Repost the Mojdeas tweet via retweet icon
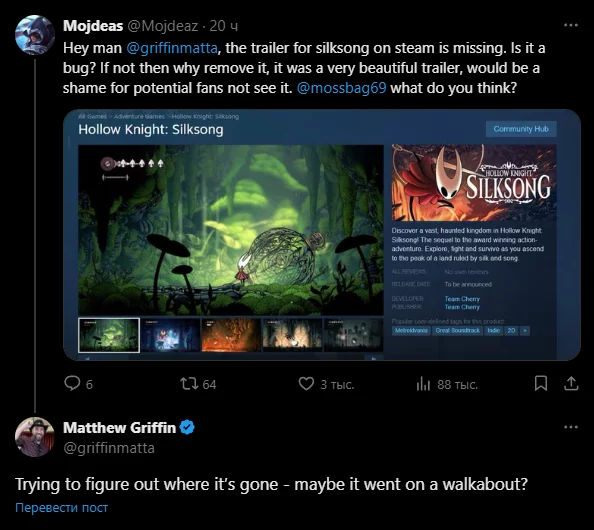594x530 pixels. coord(189,383)
